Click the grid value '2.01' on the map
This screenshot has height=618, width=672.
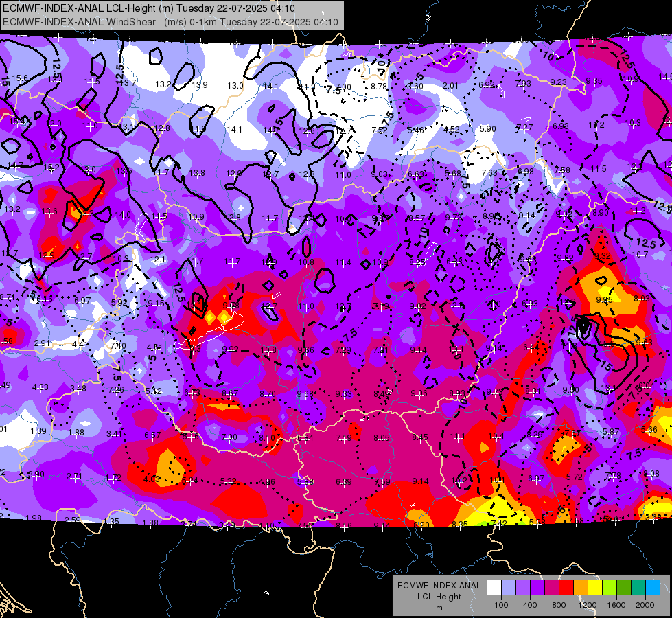click(451, 86)
